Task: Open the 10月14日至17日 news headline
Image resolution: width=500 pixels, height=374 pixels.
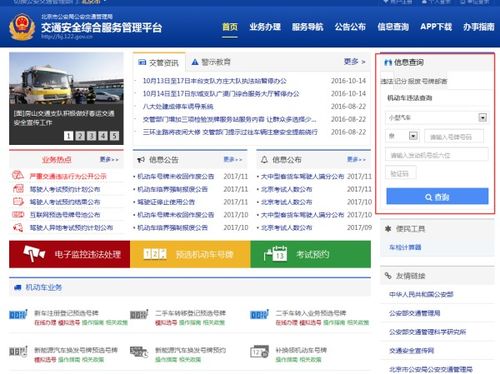Action: tap(221, 94)
